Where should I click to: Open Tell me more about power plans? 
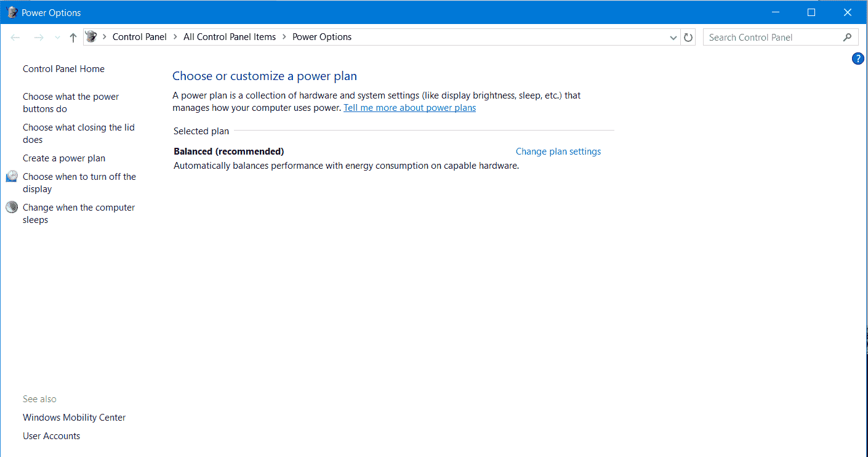click(x=409, y=108)
